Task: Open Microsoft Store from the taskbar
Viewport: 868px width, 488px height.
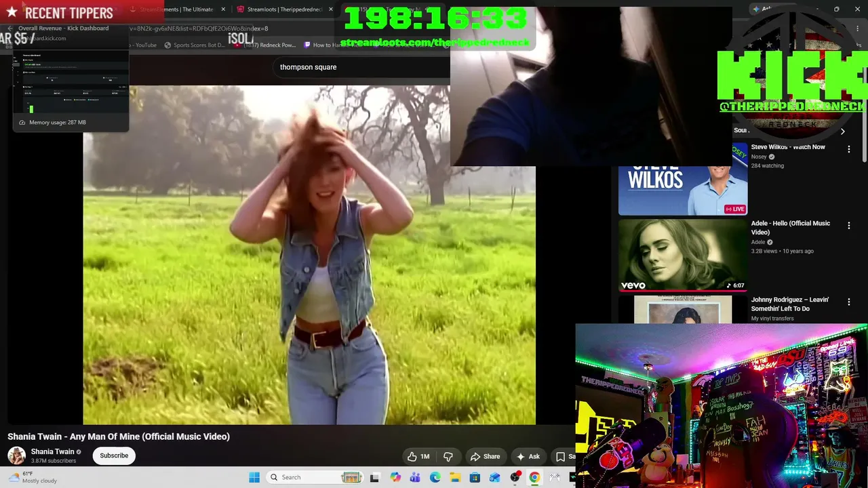Action: 475,477
